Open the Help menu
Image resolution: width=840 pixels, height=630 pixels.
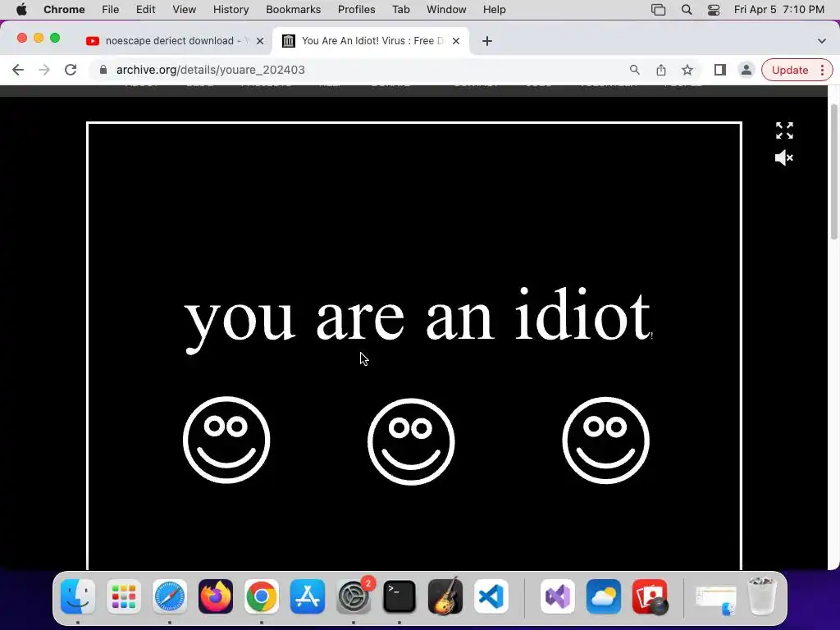[494, 10]
